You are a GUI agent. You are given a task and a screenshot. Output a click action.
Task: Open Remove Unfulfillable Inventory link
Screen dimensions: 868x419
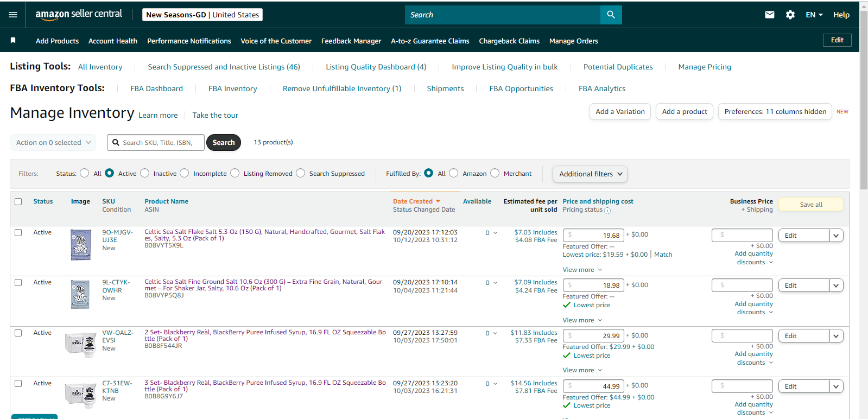[x=342, y=88]
